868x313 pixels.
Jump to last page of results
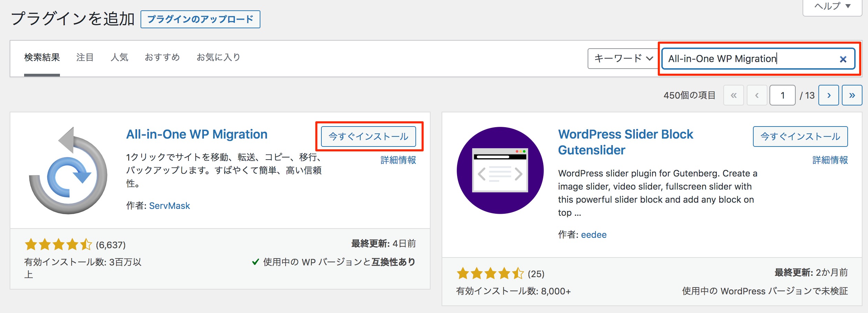click(x=852, y=95)
